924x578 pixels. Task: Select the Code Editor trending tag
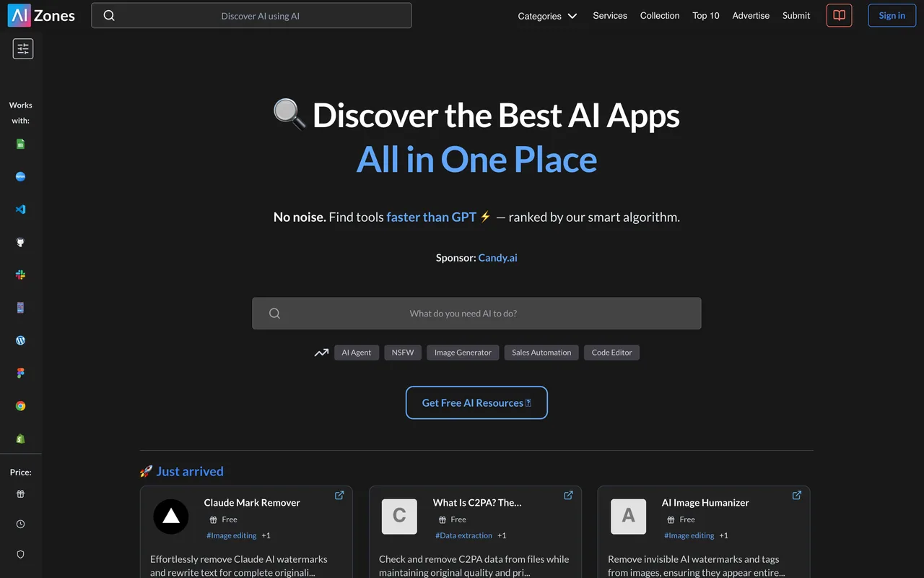tap(611, 353)
